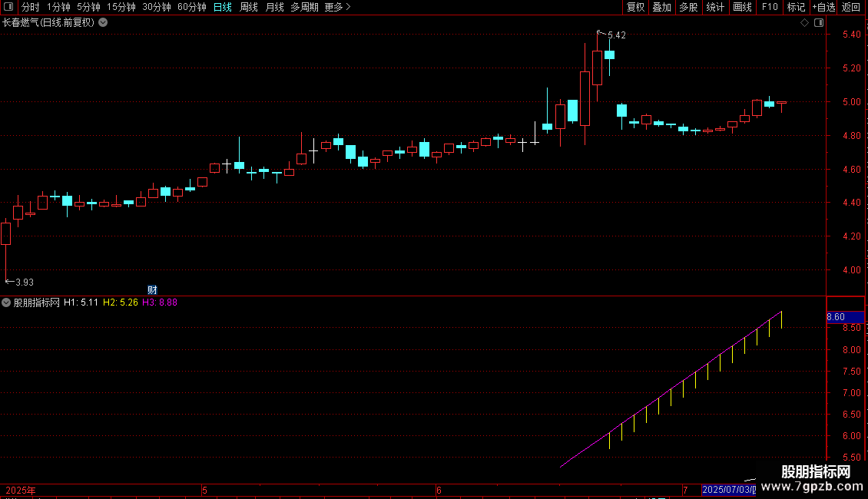Expand the 长春燃气 chart title dropdown

(x=103, y=23)
